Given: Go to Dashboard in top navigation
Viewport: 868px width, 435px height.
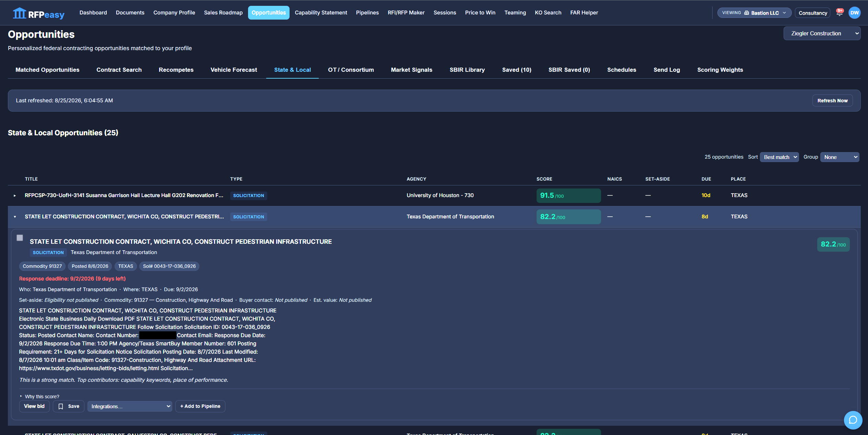Looking at the screenshot, I should [93, 13].
